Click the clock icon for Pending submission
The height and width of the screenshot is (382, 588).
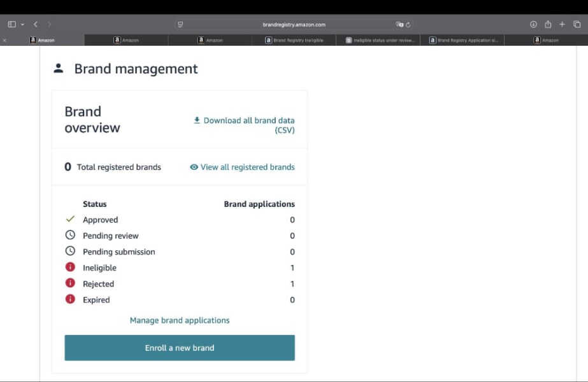[x=70, y=251]
